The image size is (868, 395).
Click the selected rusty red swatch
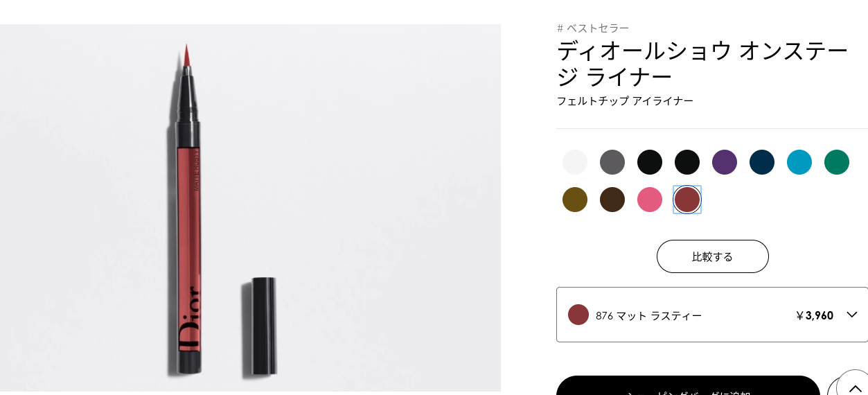pyautogui.click(x=687, y=200)
